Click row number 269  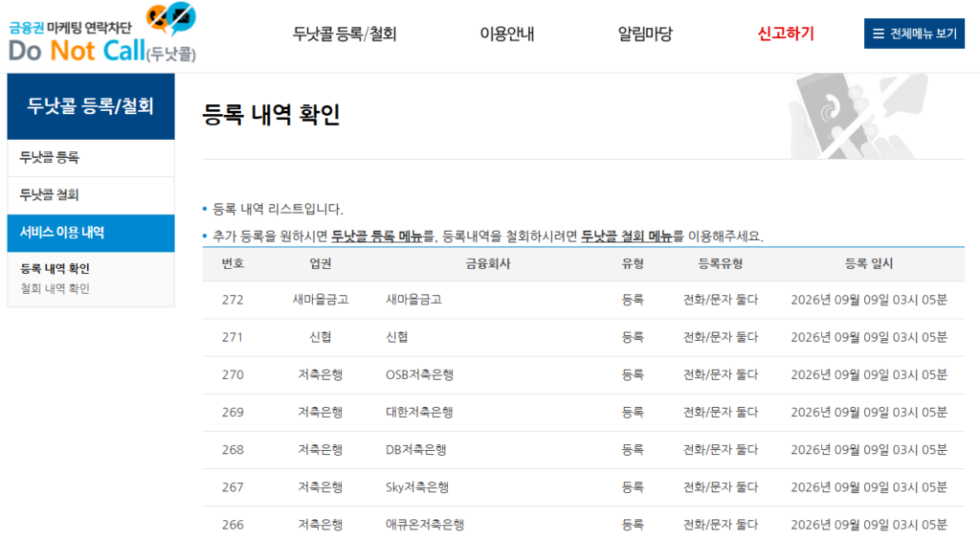[x=233, y=413]
